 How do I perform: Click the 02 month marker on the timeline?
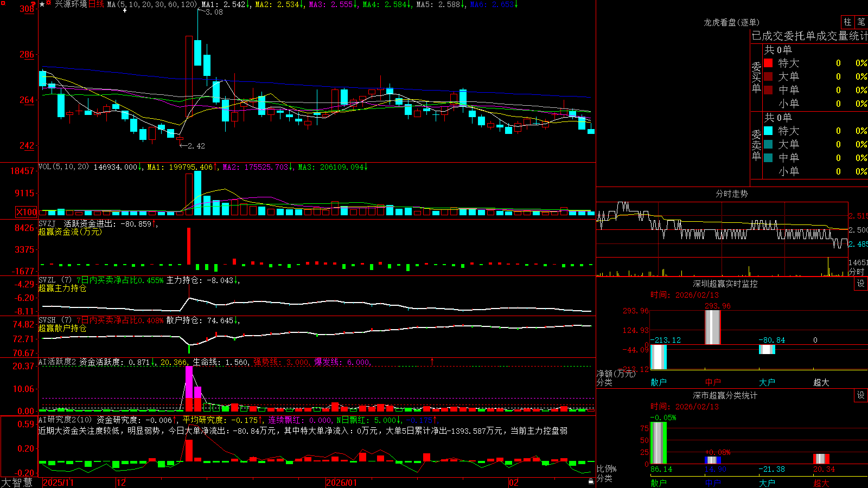pos(513,483)
